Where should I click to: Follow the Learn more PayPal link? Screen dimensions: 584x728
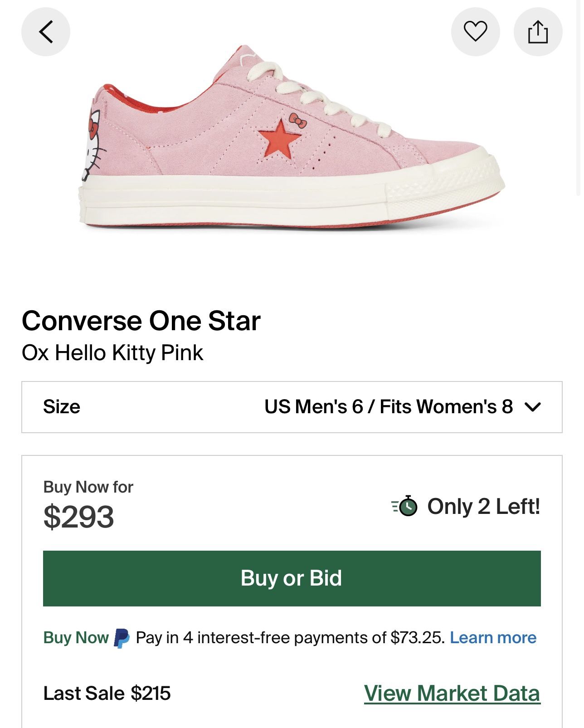[x=493, y=638]
